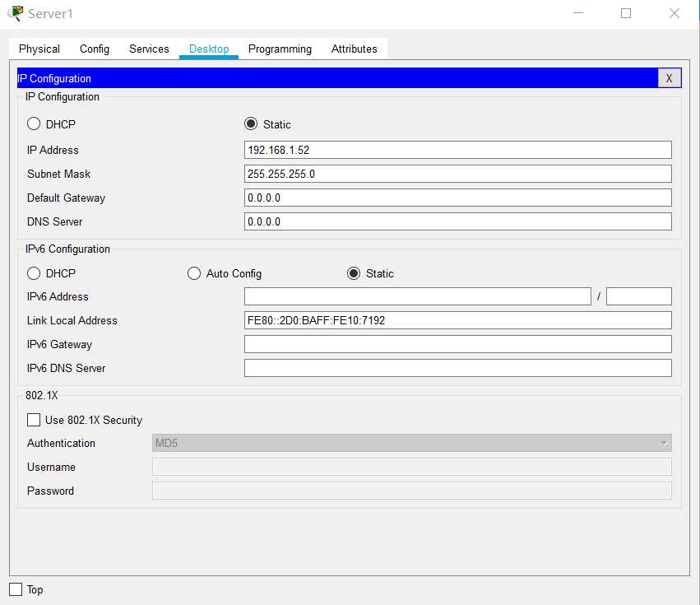The width and height of the screenshot is (700, 605).
Task: Click the Link Local Address field
Action: coord(457,320)
